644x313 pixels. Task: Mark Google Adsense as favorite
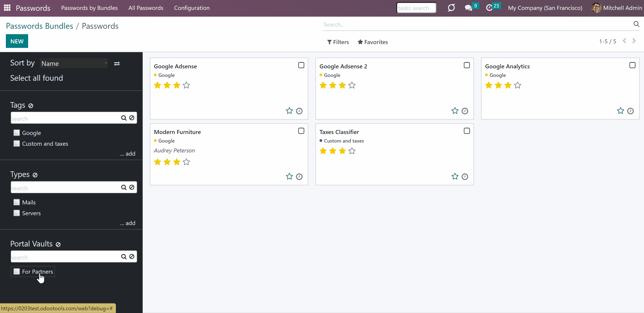point(289,111)
